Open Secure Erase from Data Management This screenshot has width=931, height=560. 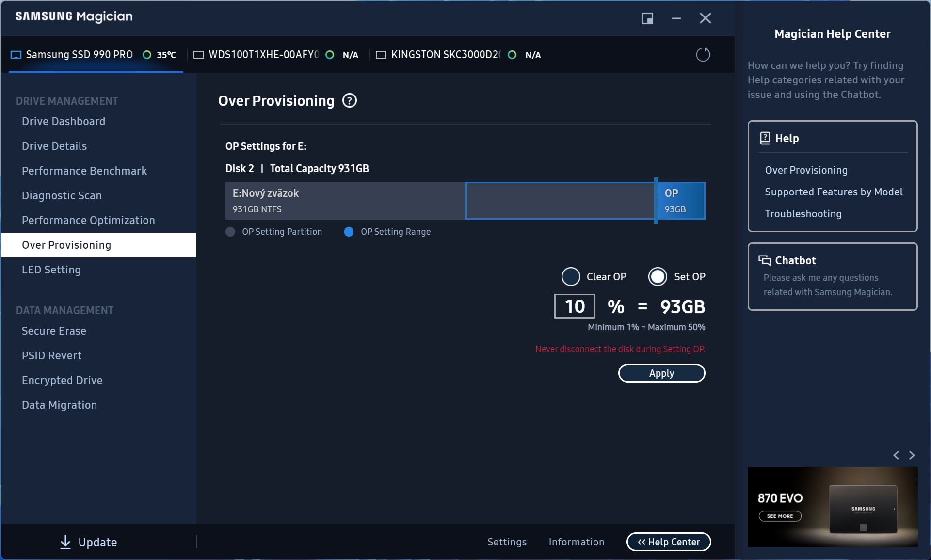[54, 331]
